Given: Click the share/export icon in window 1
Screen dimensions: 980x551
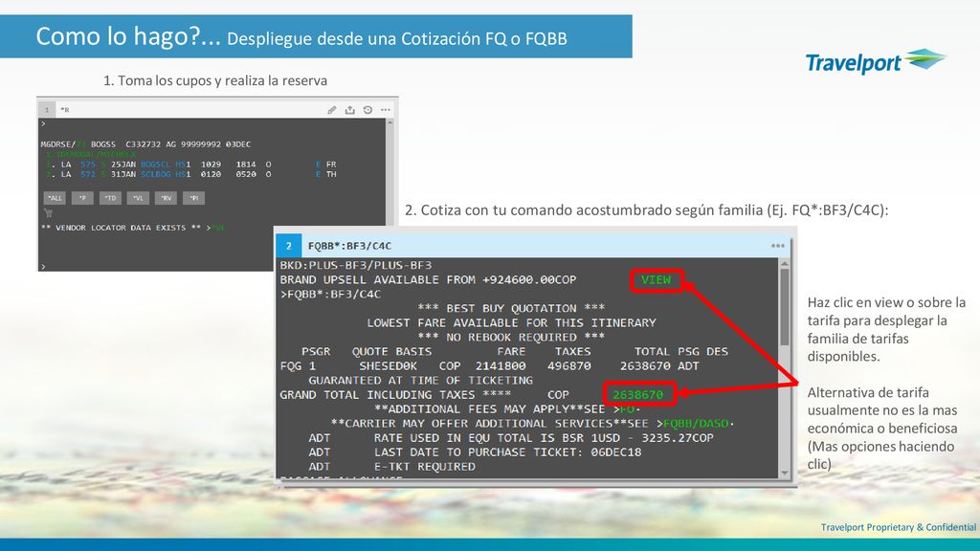Looking at the screenshot, I should click(x=350, y=110).
